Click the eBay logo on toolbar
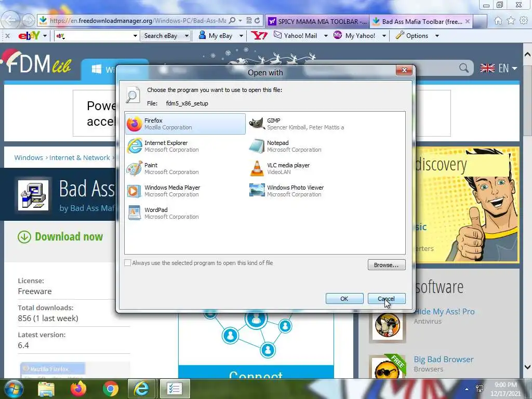 (x=29, y=35)
